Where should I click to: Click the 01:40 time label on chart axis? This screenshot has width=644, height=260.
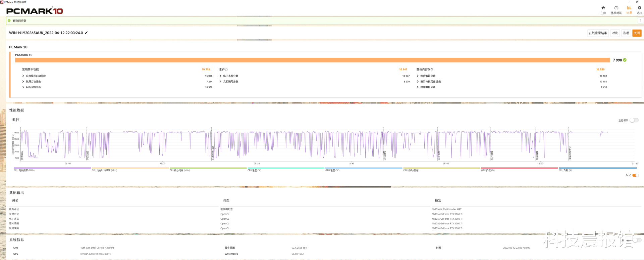tap(68, 164)
